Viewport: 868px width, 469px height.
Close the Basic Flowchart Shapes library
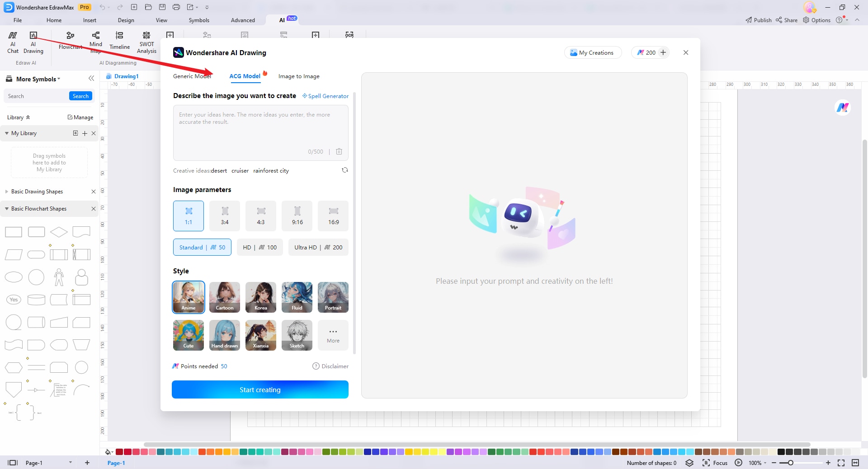pos(94,209)
